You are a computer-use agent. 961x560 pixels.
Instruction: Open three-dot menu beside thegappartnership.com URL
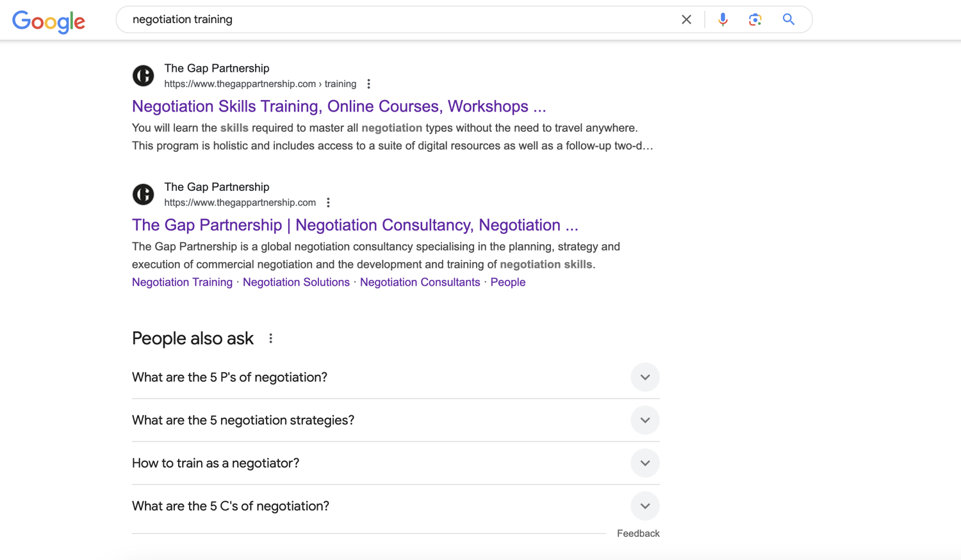pos(328,202)
